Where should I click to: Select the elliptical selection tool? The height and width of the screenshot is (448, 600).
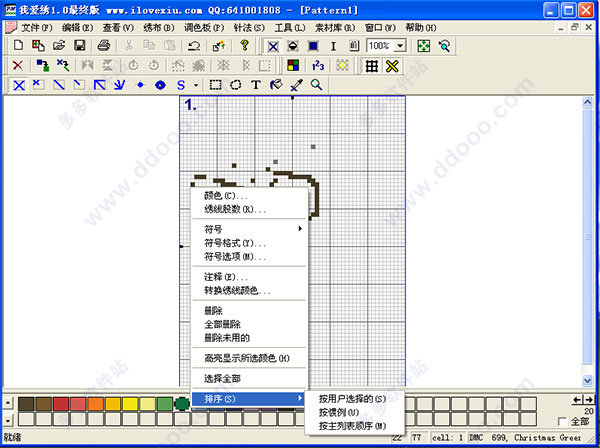[x=236, y=85]
